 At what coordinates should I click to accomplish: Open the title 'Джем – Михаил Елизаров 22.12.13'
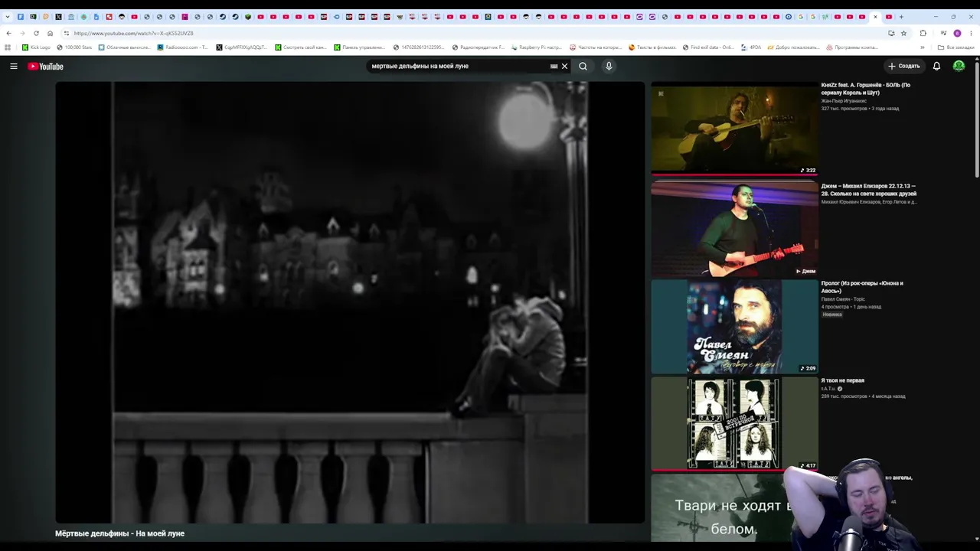[x=868, y=190]
